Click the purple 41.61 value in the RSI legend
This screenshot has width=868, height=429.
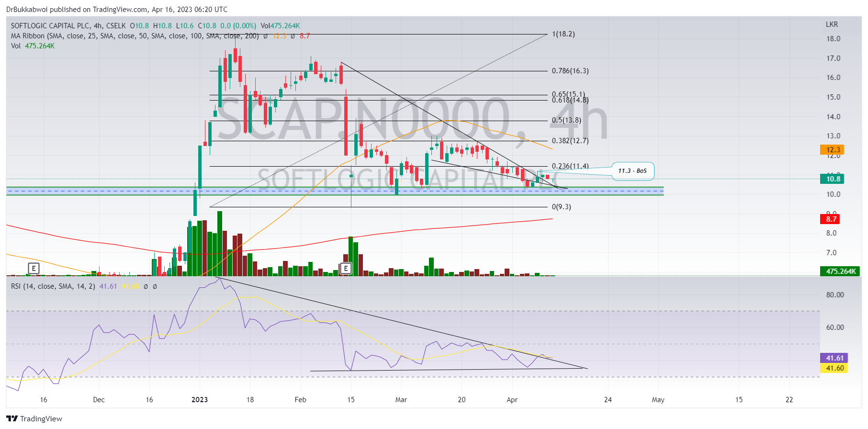[108, 286]
